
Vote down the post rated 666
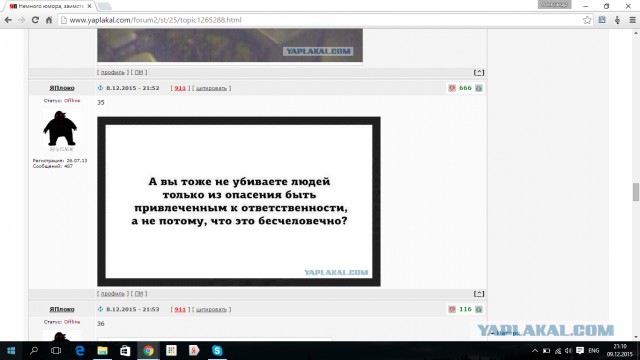click(x=452, y=88)
